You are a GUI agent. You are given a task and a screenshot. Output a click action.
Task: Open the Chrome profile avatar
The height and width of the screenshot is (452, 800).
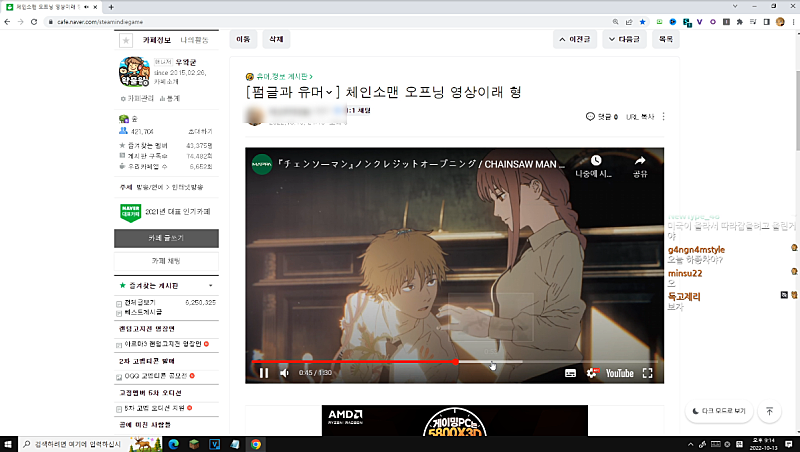pos(780,22)
